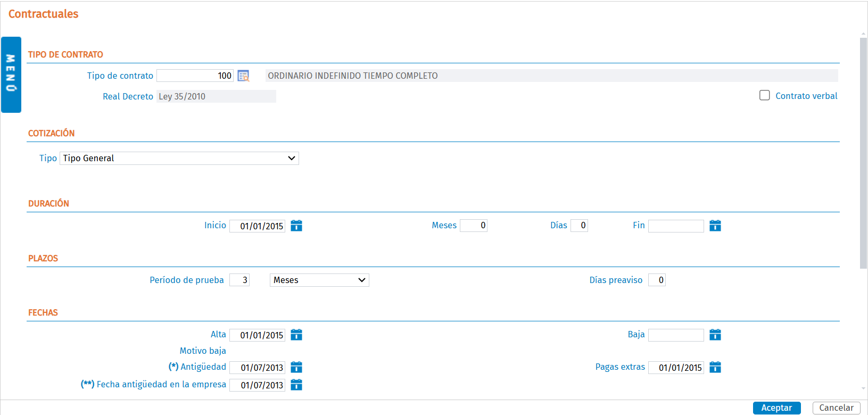Open calendar for Pagas extras date

(x=715, y=367)
